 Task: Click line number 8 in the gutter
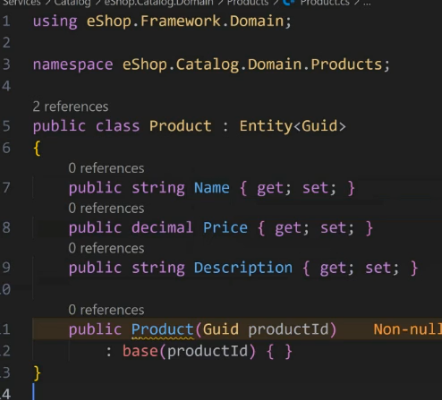(6, 228)
